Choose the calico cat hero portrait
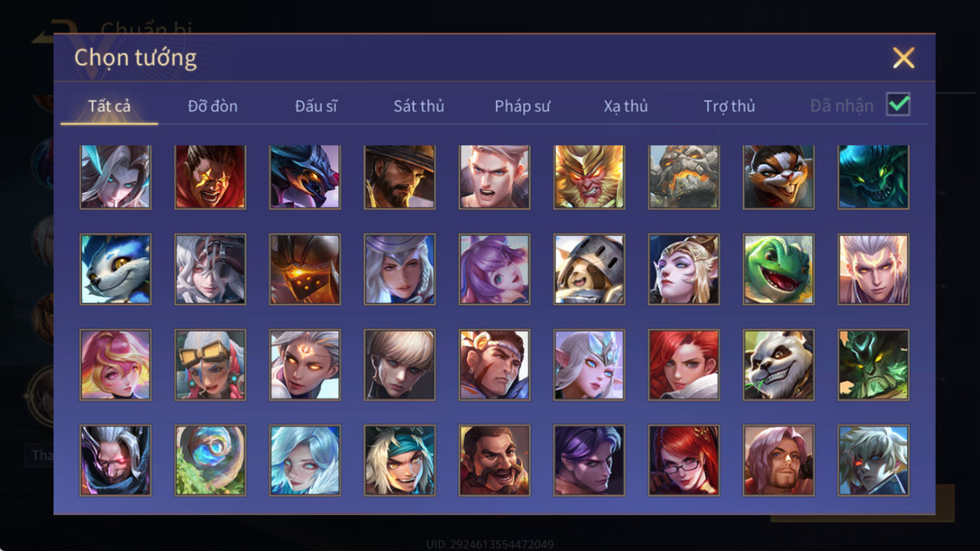The height and width of the screenshot is (551, 980). click(778, 177)
